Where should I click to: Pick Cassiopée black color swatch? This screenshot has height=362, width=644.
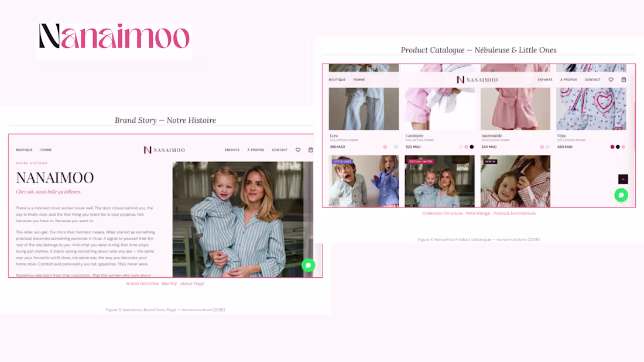tap(471, 147)
